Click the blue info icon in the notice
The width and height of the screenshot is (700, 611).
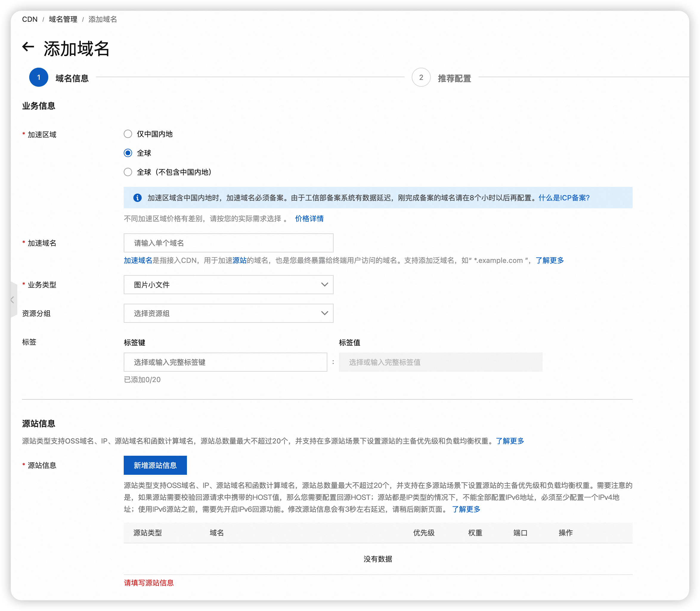[137, 198]
